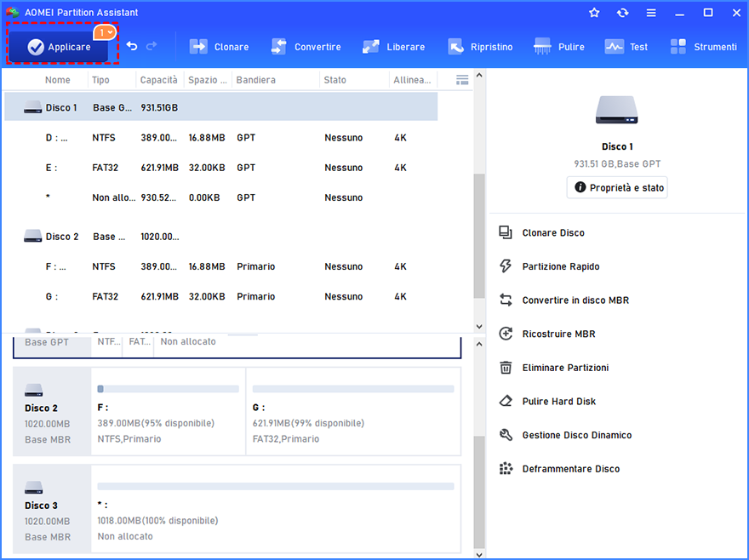Image resolution: width=749 pixels, height=560 pixels.
Task: Open the Strumenti toolbar menu
Action: click(703, 47)
